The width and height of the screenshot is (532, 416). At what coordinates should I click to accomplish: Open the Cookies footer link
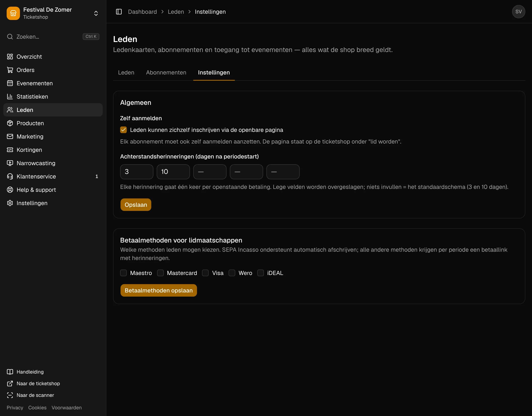click(x=37, y=407)
